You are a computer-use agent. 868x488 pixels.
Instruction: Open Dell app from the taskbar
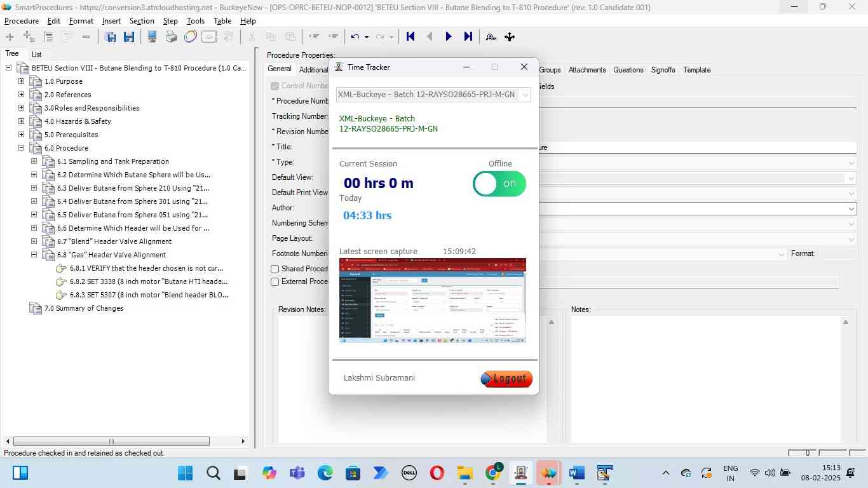pyautogui.click(x=409, y=473)
